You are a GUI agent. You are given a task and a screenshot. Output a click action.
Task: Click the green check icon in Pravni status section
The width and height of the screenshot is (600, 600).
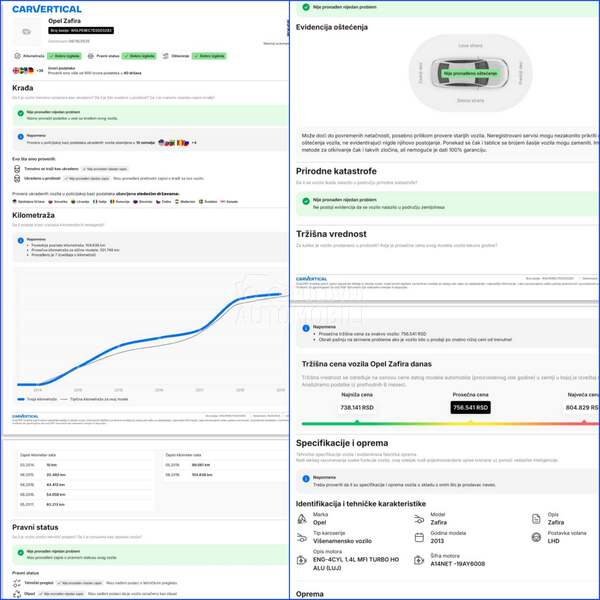[21, 553]
